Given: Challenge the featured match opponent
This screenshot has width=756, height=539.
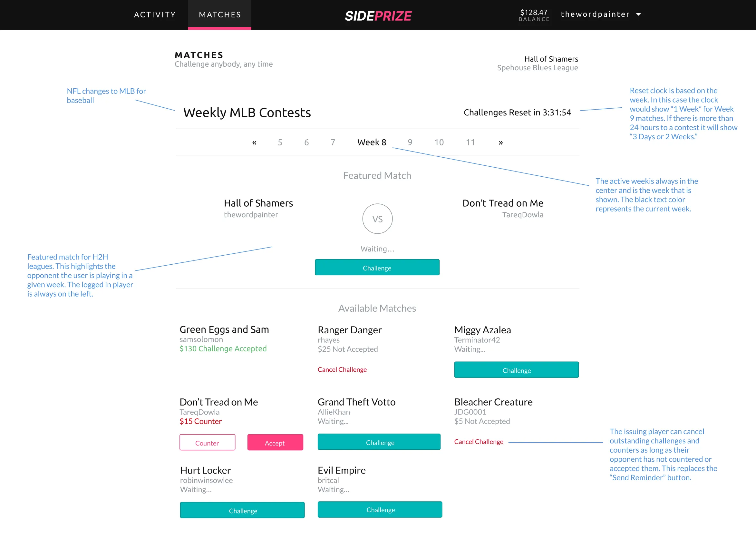Looking at the screenshot, I should (x=377, y=268).
